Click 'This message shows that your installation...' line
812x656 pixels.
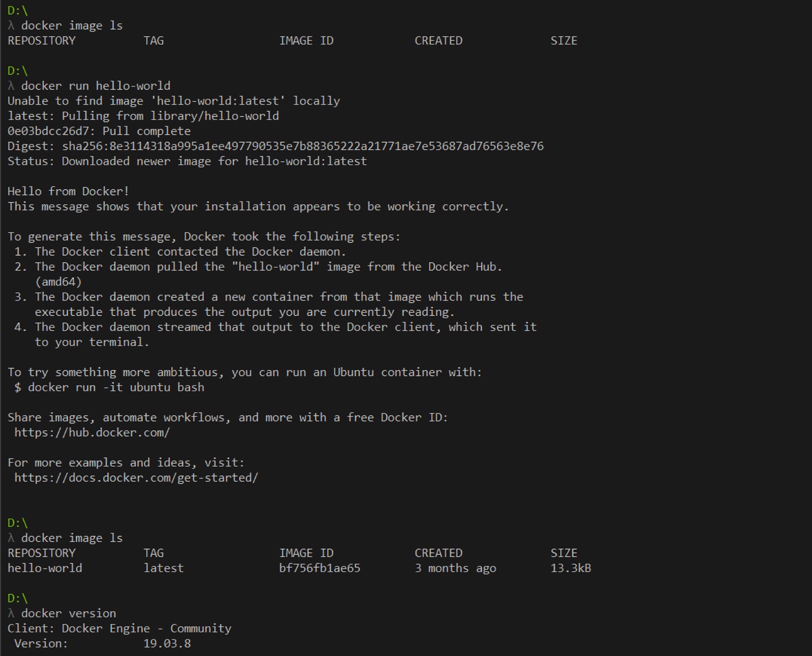point(258,206)
